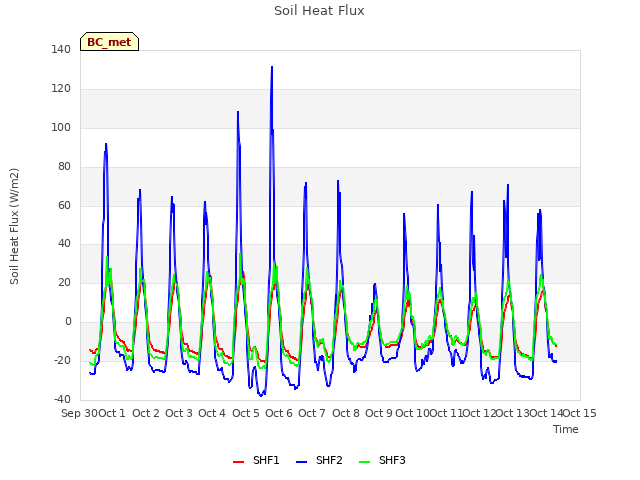Toggle the SHF3 series in legend
640x480 pixels.
tap(382, 460)
